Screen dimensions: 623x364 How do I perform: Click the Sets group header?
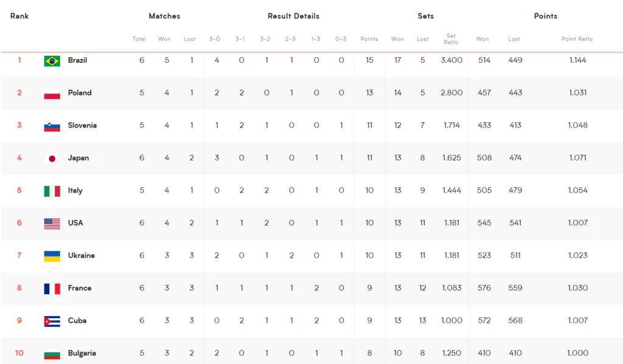(425, 16)
